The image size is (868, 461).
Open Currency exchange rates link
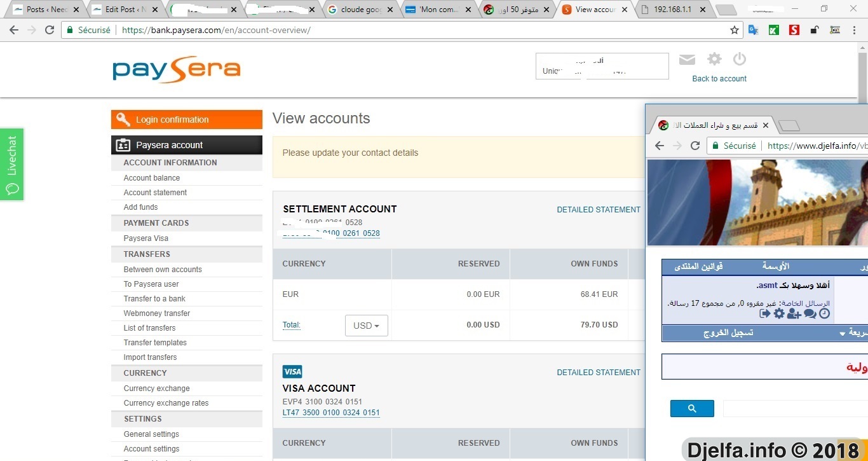166,403
